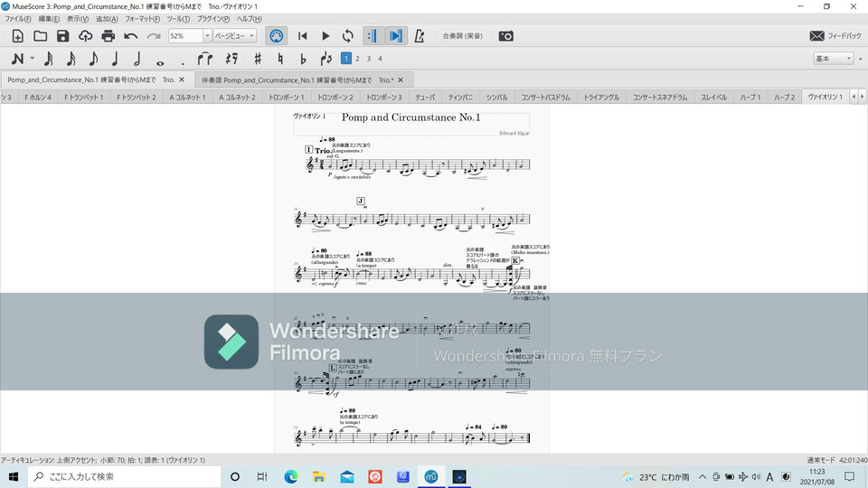Toggle metronome icon
868x488 pixels.
[419, 36]
